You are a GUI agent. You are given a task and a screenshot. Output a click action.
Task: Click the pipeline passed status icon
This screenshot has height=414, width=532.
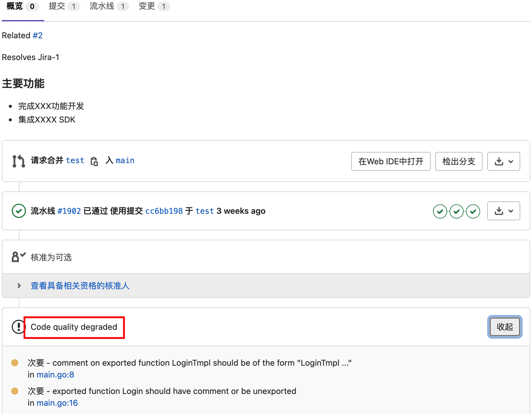tap(19, 211)
